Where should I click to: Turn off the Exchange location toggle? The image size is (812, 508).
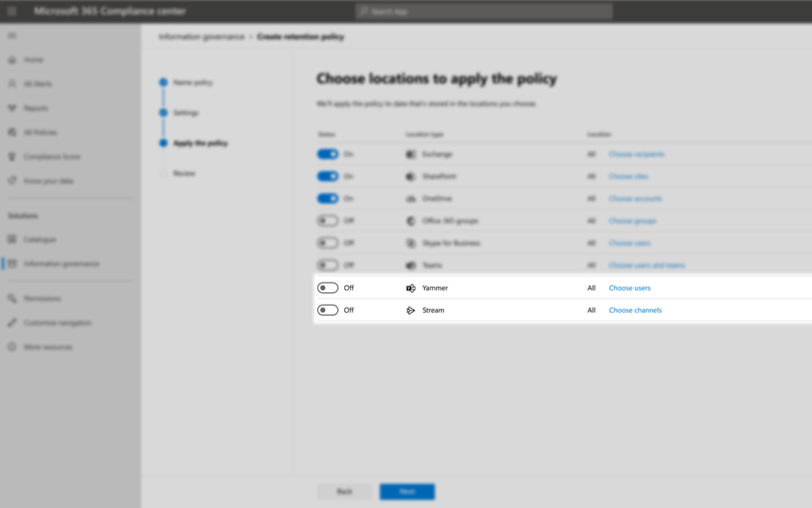click(x=327, y=154)
